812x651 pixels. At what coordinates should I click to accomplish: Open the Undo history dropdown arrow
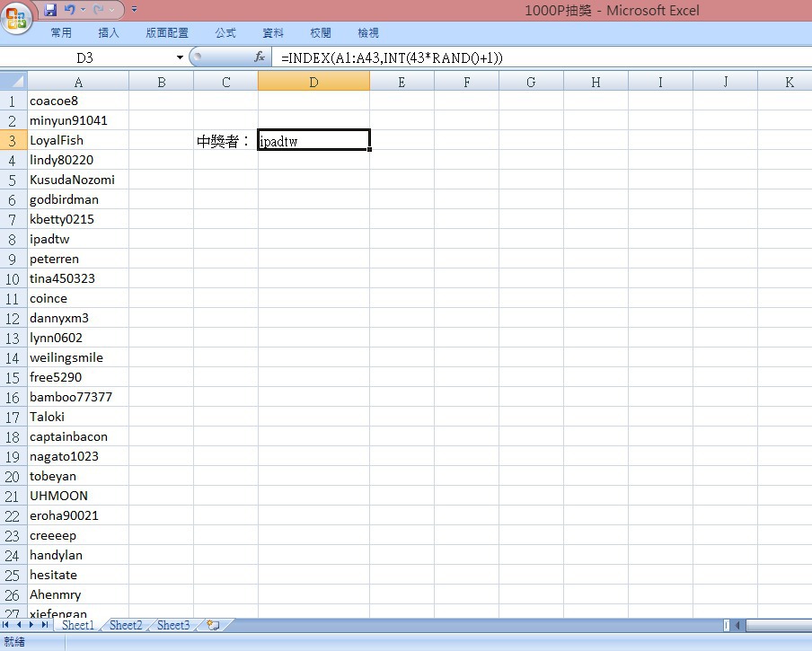tap(83, 10)
